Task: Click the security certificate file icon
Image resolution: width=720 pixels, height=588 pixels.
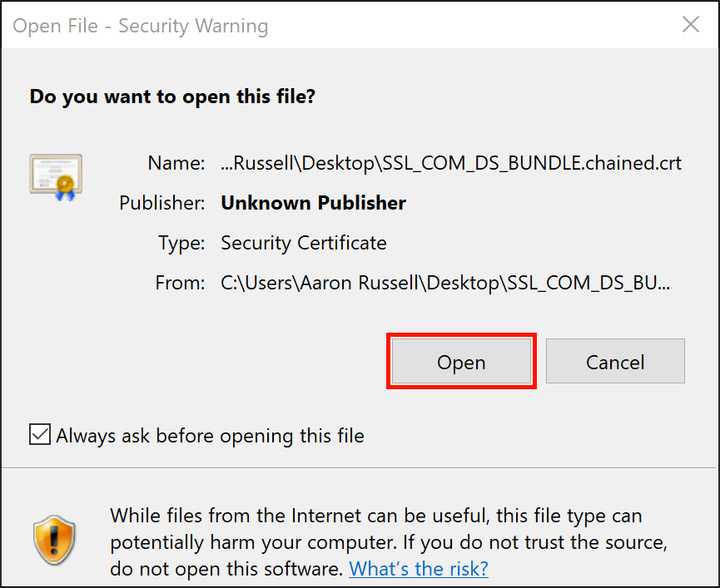Action: [x=56, y=175]
